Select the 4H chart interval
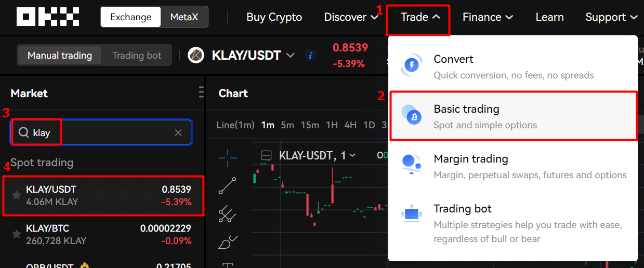 pos(350,125)
